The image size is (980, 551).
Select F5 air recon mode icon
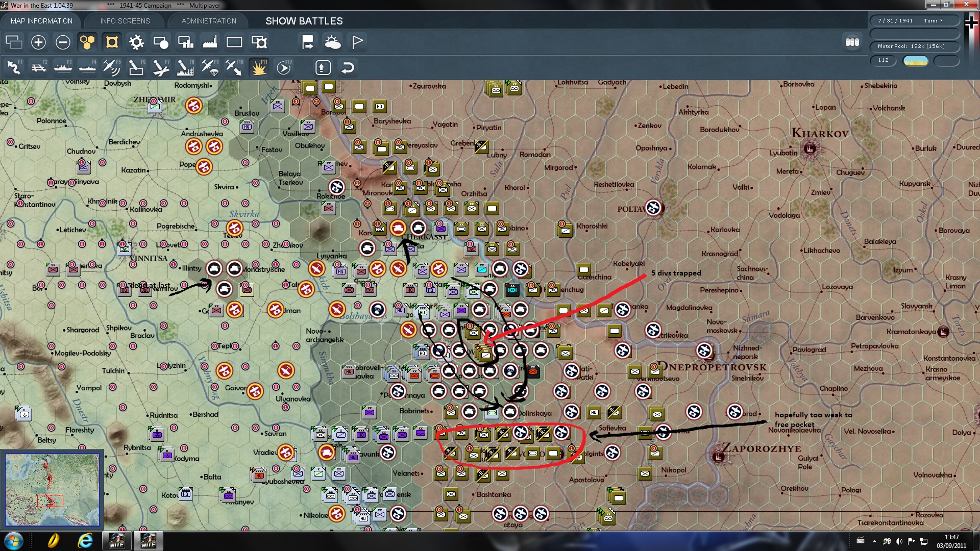pos(112,67)
